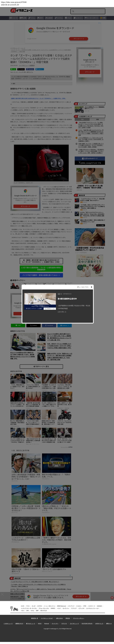The width and height of the screenshot is (114, 644).
Task: Share article via Facebook button under headline
Action: [x=30, y=69]
